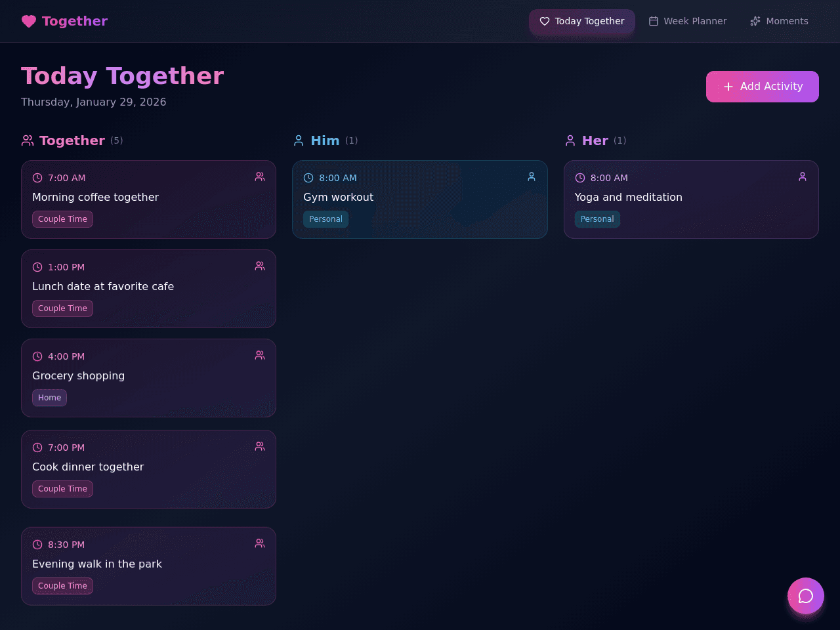Click the clock icon next to 8:30 PM
840x630 pixels.
tap(37, 545)
